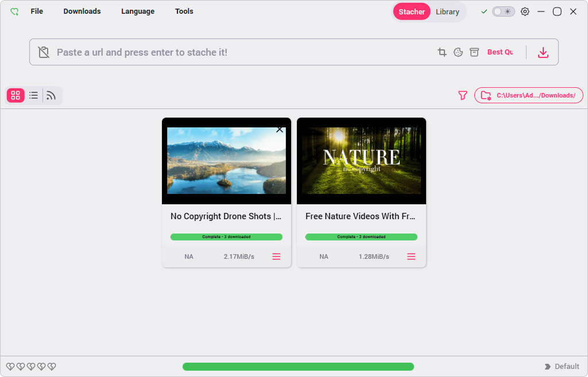Open the Best Quality format dropdown
Image resolution: width=588 pixels, height=377 pixels.
(500, 52)
